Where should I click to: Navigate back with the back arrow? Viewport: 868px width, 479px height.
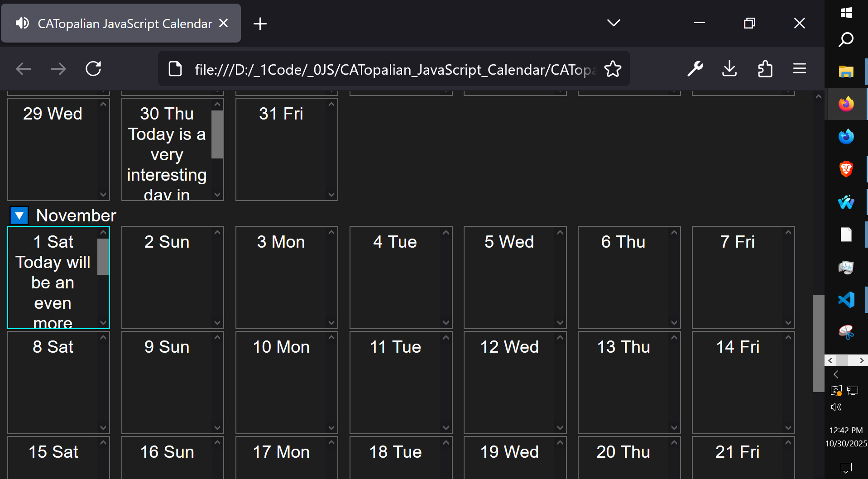click(x=23, y=69)
